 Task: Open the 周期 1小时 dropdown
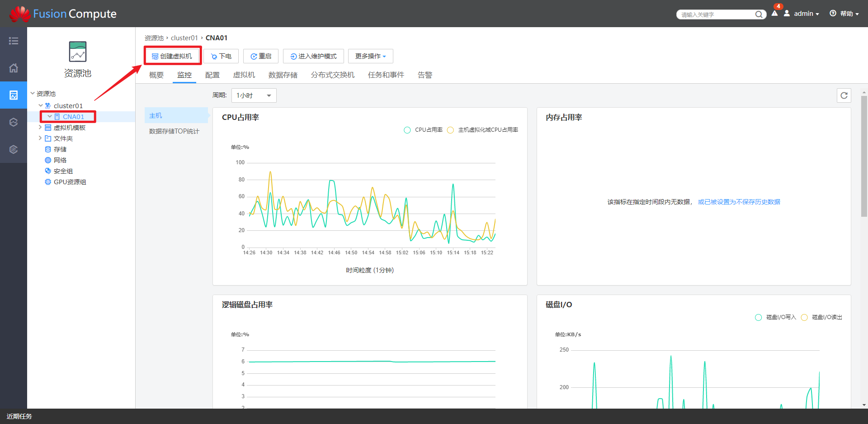click(254, 95)
